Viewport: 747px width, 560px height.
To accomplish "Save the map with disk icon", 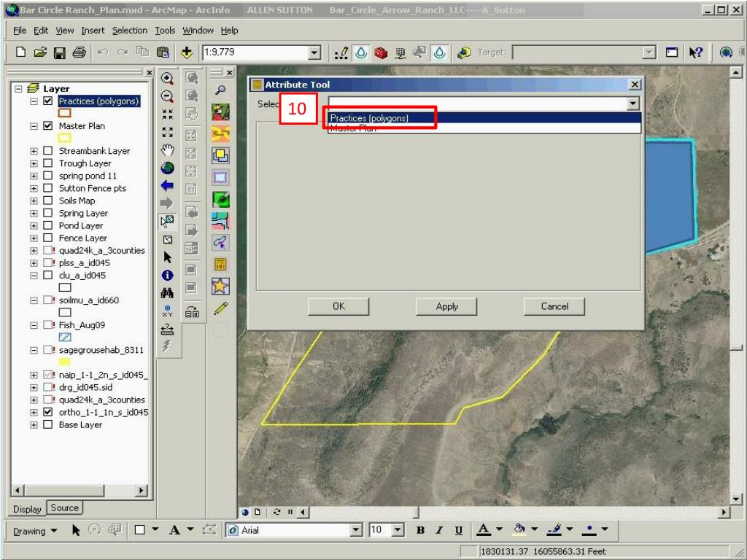I will [x=60, y=52].
